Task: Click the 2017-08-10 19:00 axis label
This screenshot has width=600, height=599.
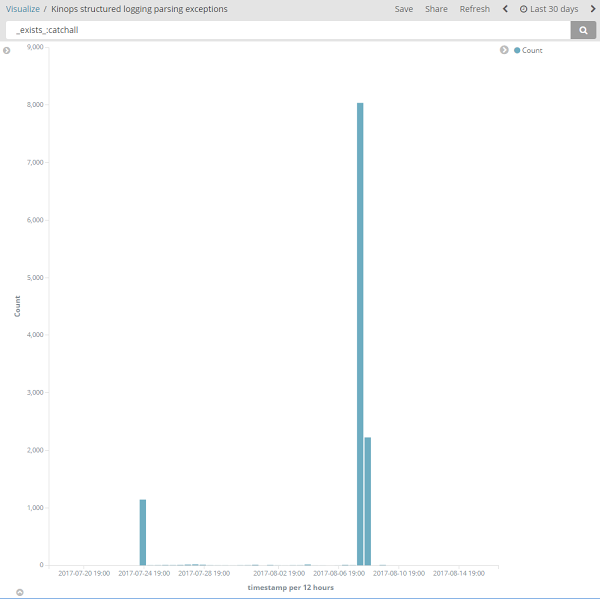Action: tap(399, 573)
